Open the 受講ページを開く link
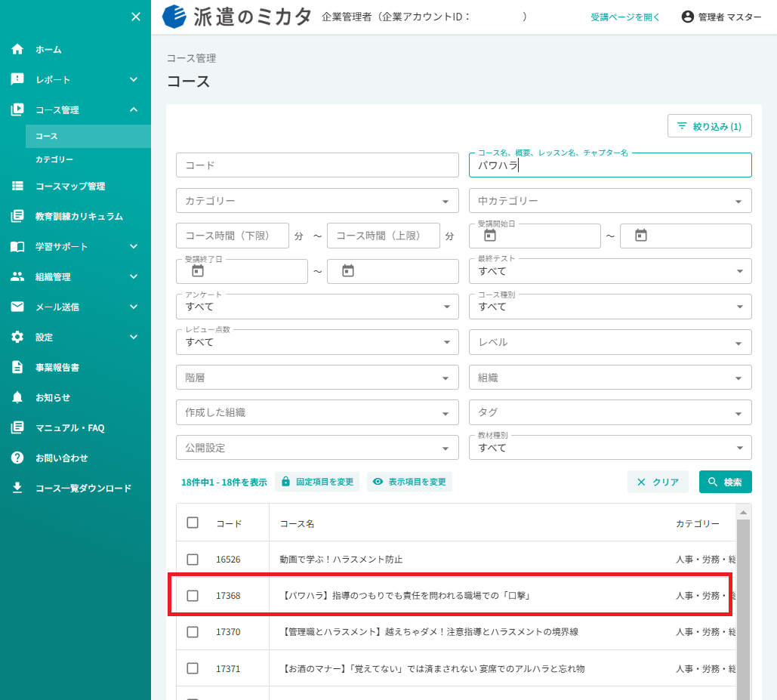Image resolution: width=777 pixels, height=700 pixels. tap(625, 17)
